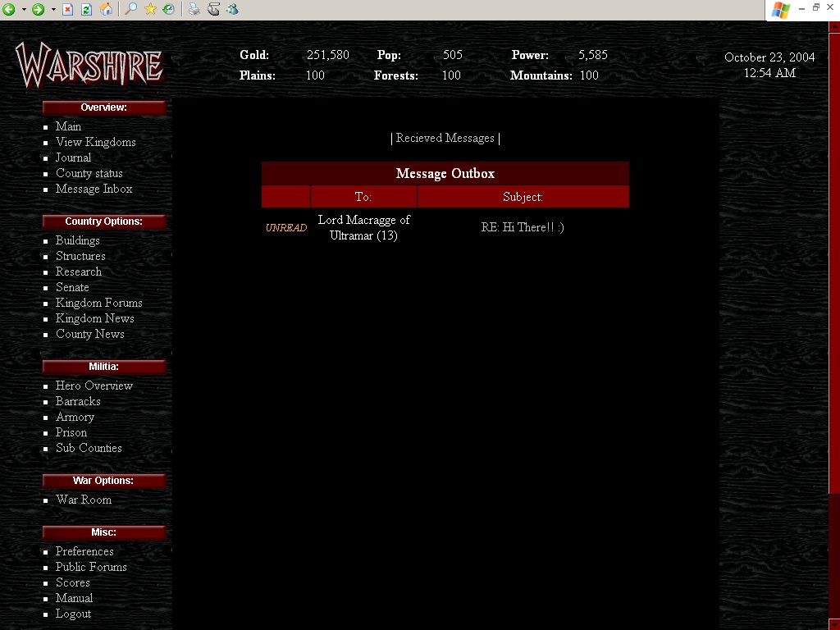Open Favorites with the star icon
Viewport: 840px width, 630px height.
(x=150, y=10)
